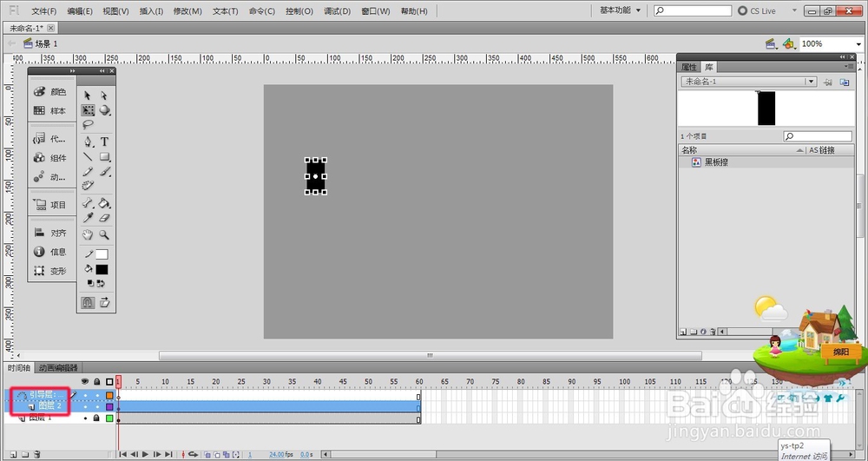Select the Rectangle tool
The image size is (868, 461).
(104, 156)
